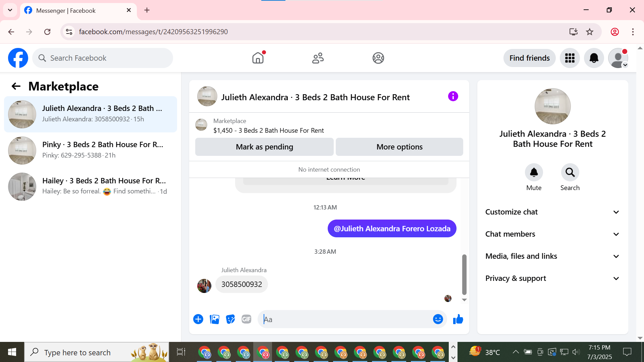Click the More options button
The height and width of the screenshot is (362, 644).
point(399,147)
